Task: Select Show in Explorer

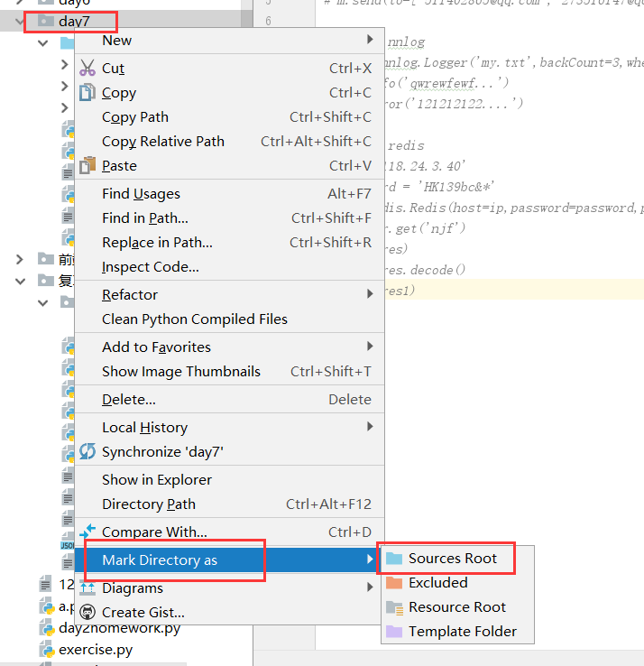Action: point(229,479)
